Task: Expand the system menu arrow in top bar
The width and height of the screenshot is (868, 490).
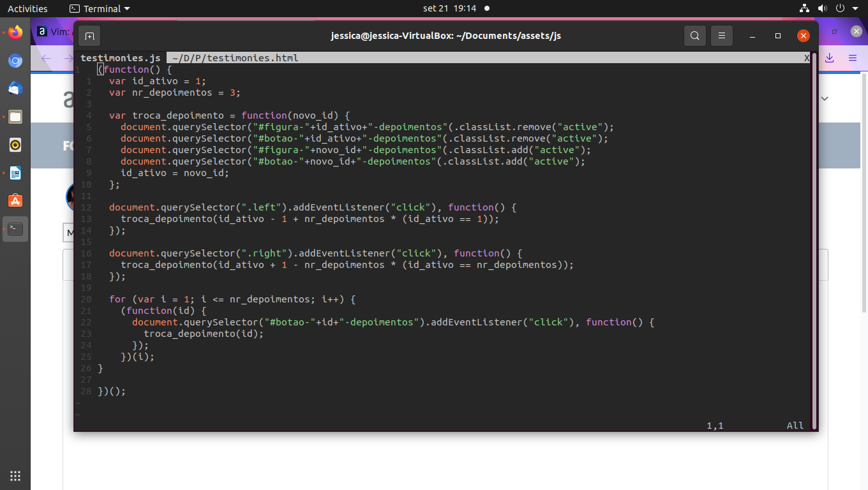Action: coord(857,9)
